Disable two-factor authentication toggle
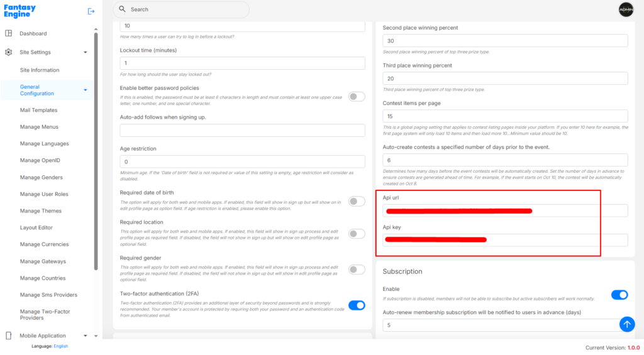Screen dimensions: 644x355 (x=357, y=305)
